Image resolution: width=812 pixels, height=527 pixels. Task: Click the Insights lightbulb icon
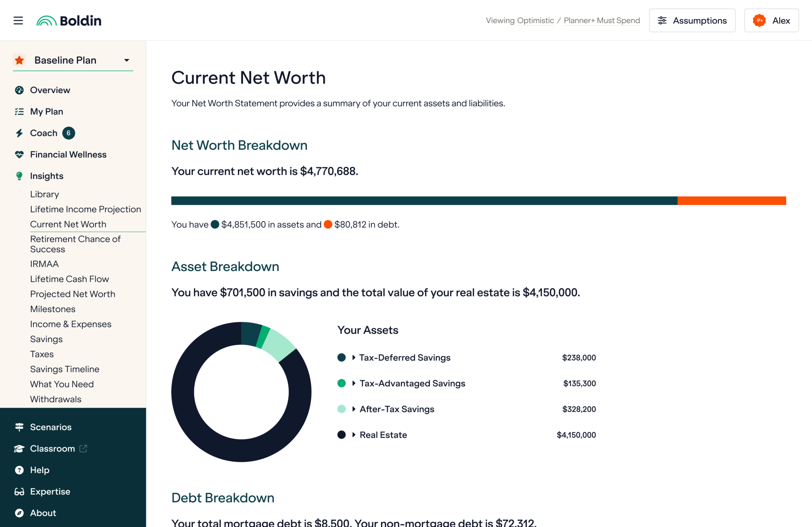19,176
